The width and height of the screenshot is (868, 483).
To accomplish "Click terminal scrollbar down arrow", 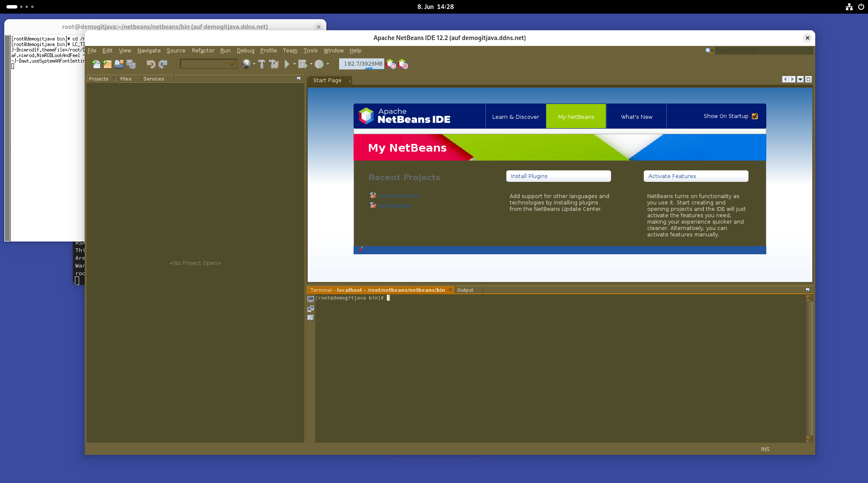I will coord(809,439).
